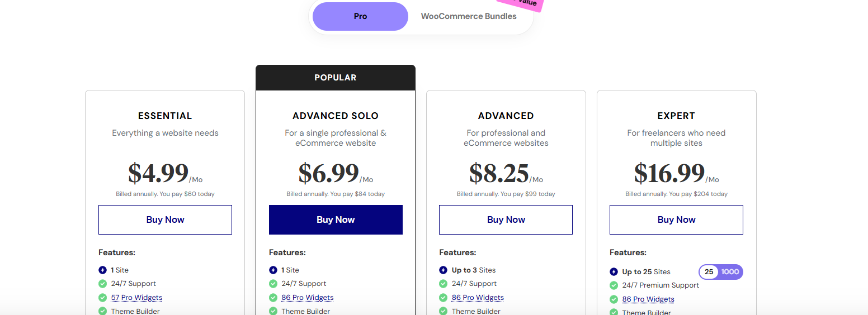Click lightning icon in Advanced Solo features
The height and width of the screenshot is (315, 868).
pos(273,270)
